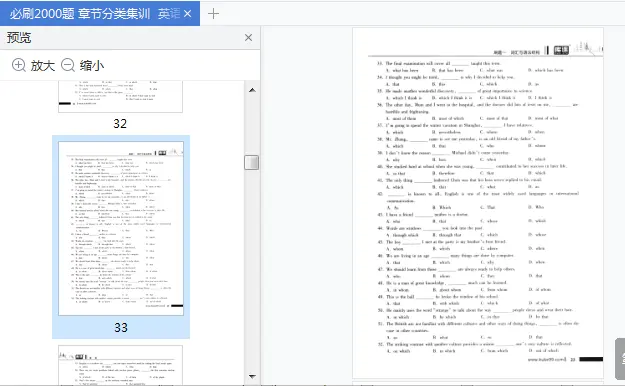This screenshot has width=625, height=386.
Task: Click the page number label 32
Action: tap(120, 124)
